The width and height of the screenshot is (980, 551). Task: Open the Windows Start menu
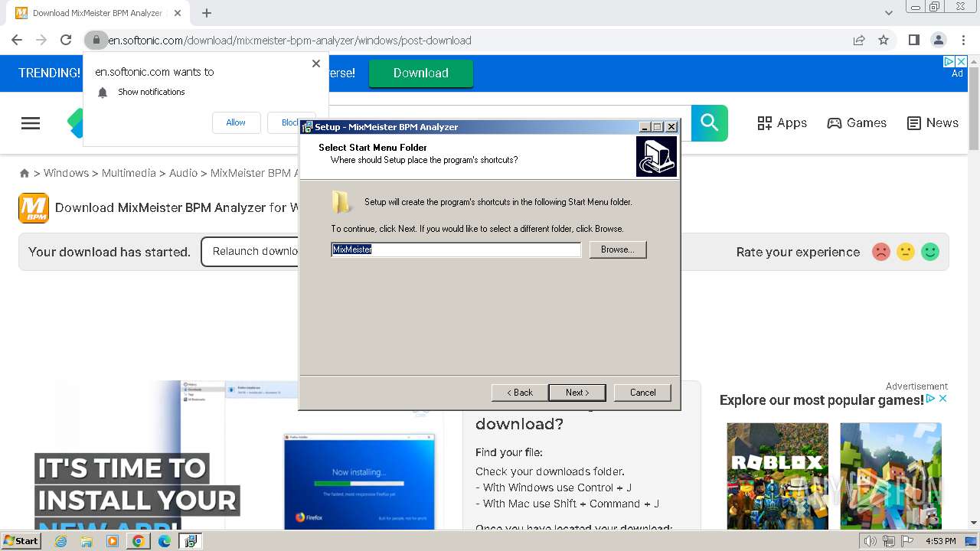[x=21, y=540]
